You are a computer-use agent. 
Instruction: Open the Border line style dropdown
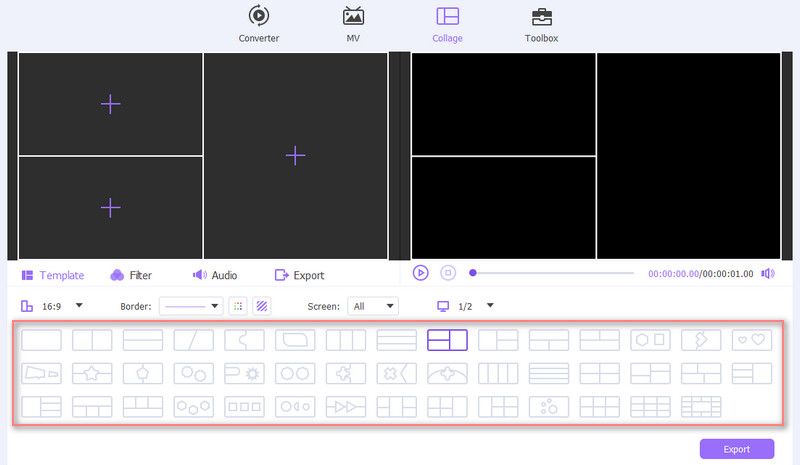[191, 306]
